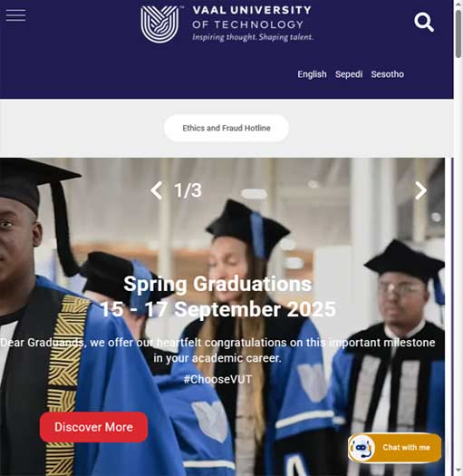Click the VUT shield logo
Screen dimensions: 463x476
[x=159, y=24]
